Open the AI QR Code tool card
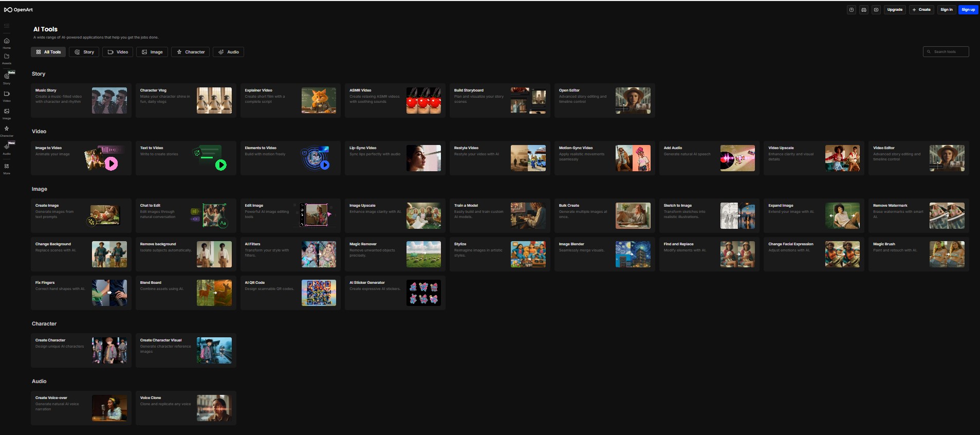The image size is (980, 435). (x=290, y=293)
